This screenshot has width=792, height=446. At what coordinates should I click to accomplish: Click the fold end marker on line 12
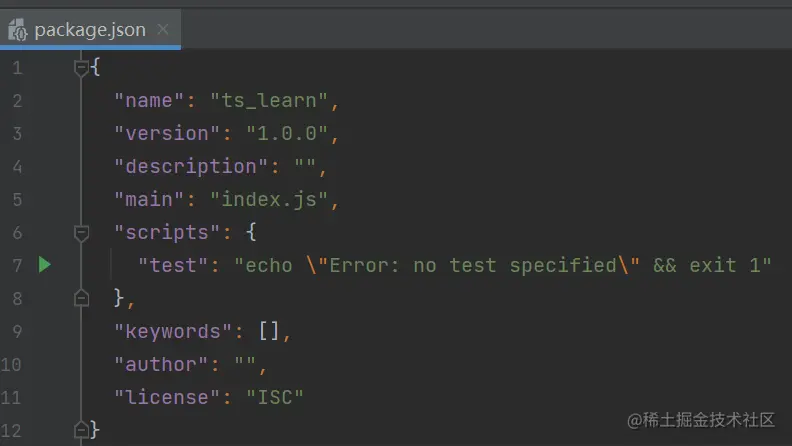81,429
